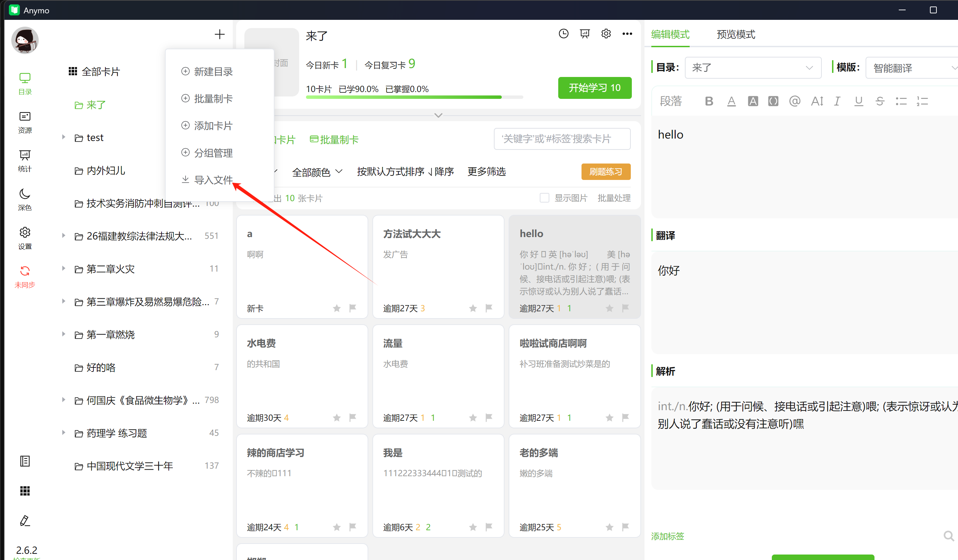Screen dimensions: 958x560
Task: Expand the 药理学 练习题 folder
Action: (x=63, y=433)
